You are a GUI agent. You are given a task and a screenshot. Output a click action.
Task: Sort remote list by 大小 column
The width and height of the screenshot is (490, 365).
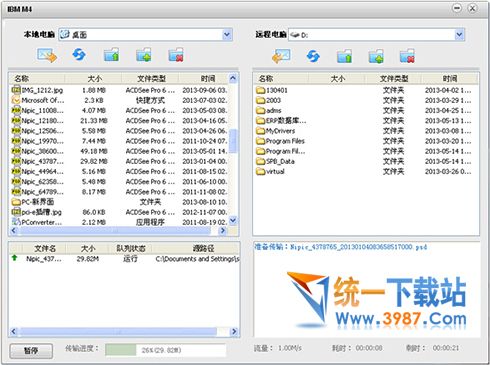[x=337, y=79]
